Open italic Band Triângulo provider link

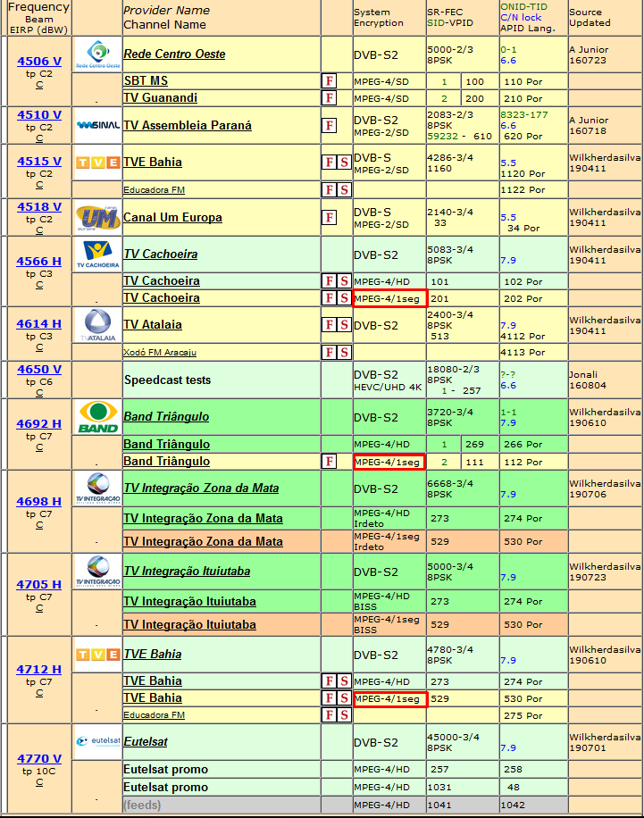pos(166,416)
